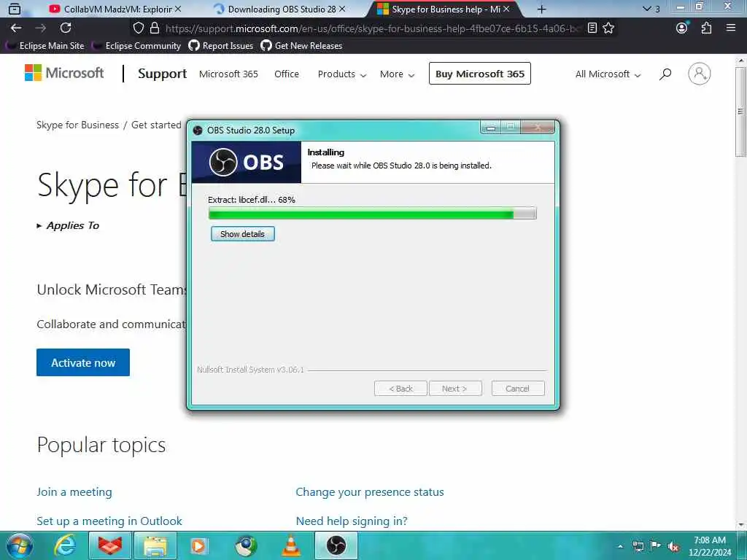Image resolution: width=747 pixels, height=560 pixels.
Task: Open the red fox icon in the taskbar
Action: [110, 545]
